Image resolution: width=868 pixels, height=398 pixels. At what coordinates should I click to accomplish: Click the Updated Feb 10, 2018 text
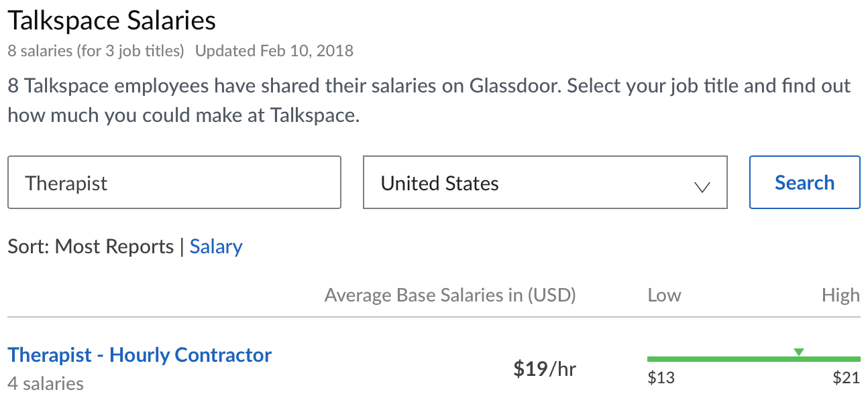(x=274, y=51)
